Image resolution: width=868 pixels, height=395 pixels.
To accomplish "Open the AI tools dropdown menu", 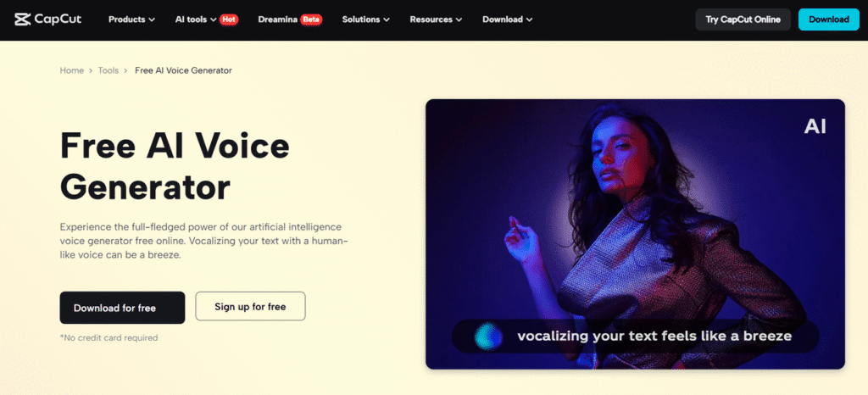I will tap(196, 19).
